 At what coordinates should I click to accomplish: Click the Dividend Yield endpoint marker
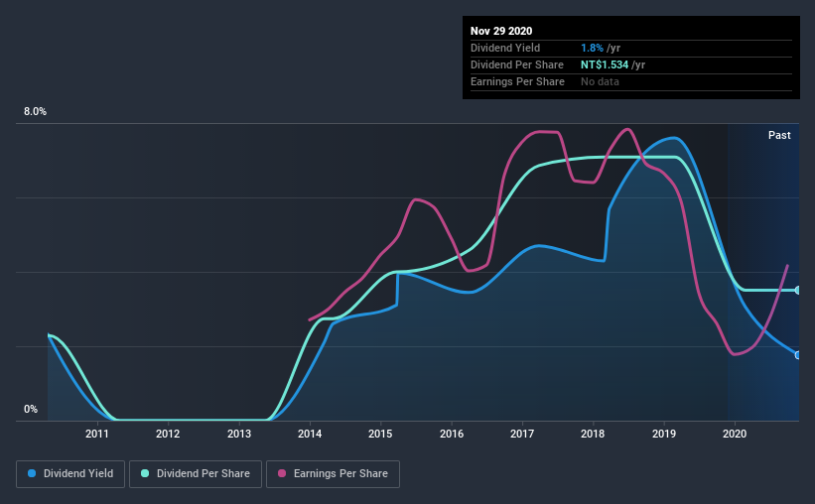[x=798, y=355]
